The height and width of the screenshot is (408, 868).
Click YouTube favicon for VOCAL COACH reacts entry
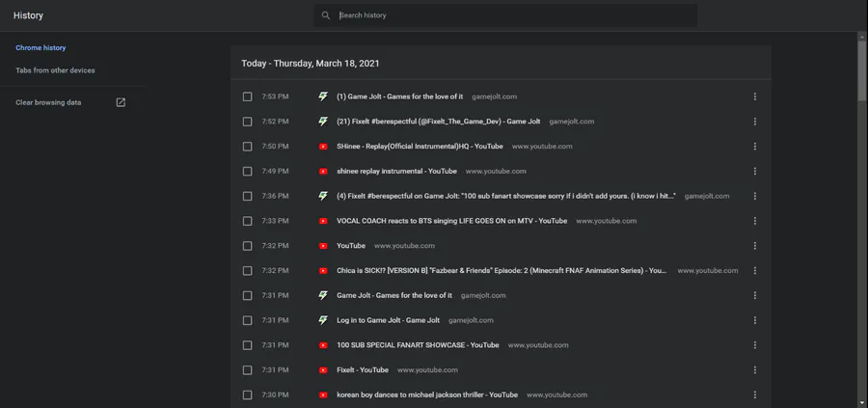click(323, 221)
